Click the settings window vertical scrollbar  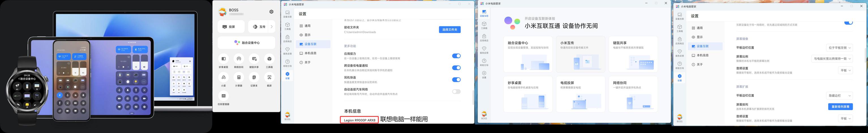(x=472, y=97)
